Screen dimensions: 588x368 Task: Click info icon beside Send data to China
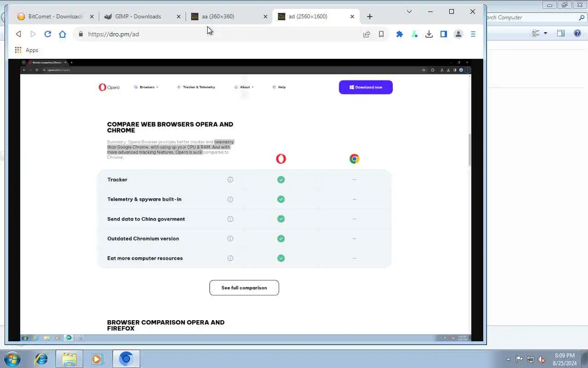[230, 219]
